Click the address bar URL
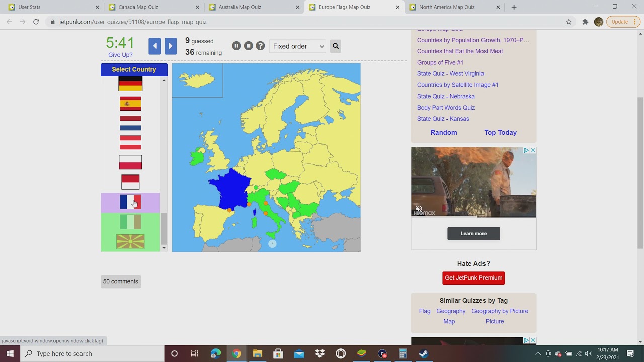Image resolution: width=644 pixels, height=362 pixels. coord(133,22)
